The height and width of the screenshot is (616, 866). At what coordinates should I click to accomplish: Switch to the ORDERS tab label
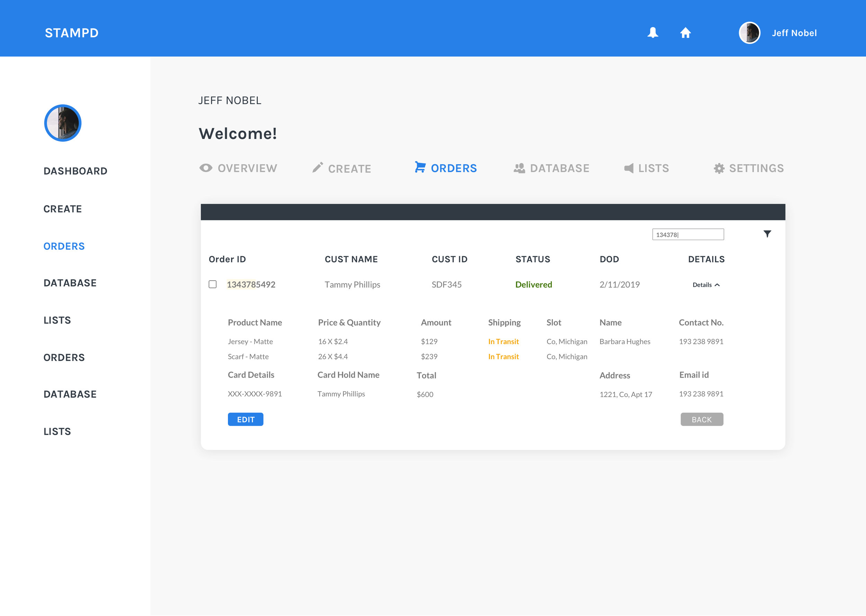coord(454,168)
